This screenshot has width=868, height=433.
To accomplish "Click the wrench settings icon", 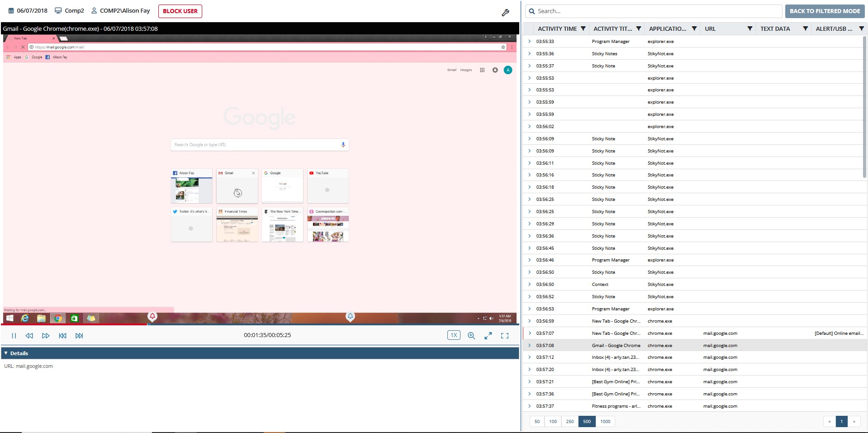I will coord(505,13).
